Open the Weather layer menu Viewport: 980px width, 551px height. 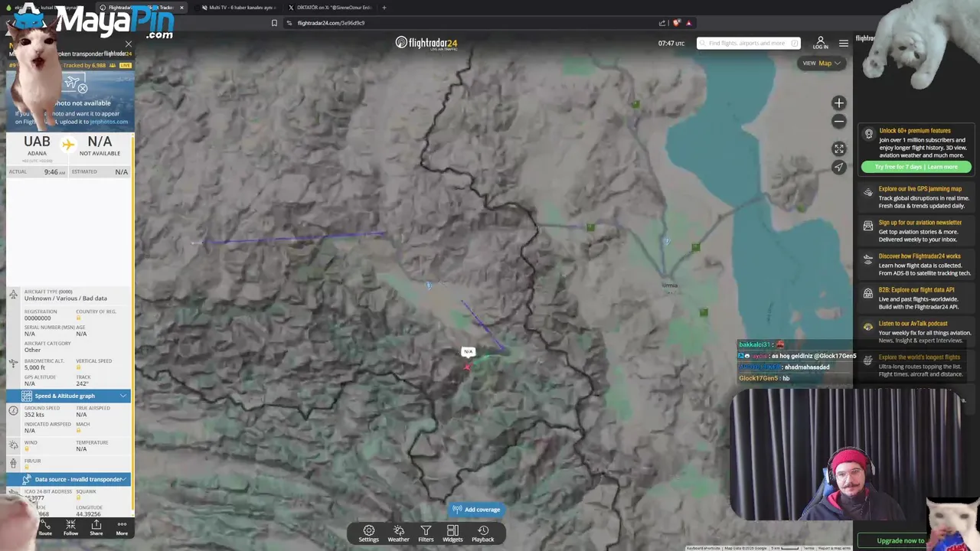pos(398,533)
